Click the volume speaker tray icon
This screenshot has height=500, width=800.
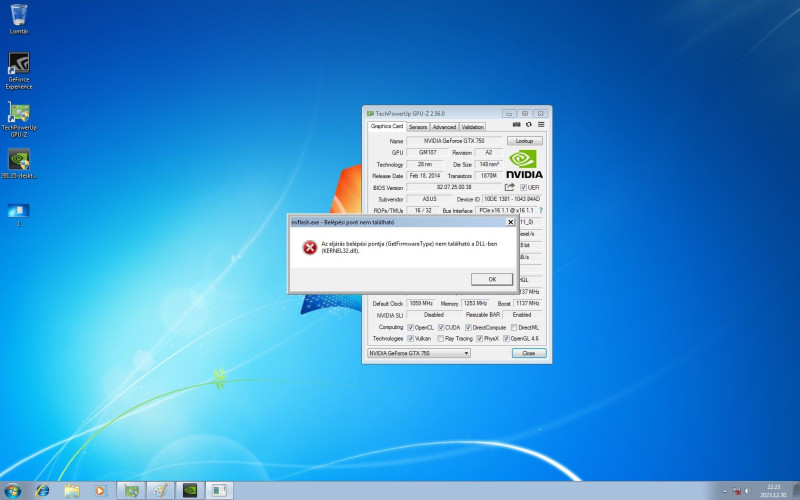coord(748,491)
